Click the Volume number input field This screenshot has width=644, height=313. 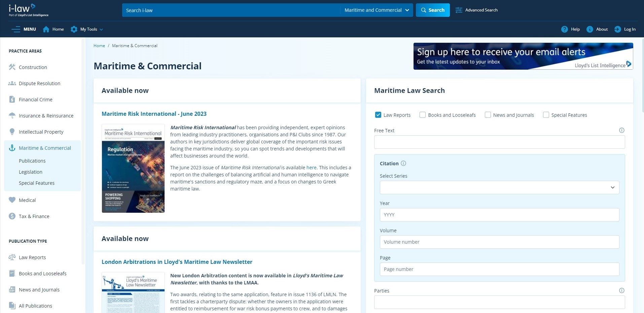point(499,242)
